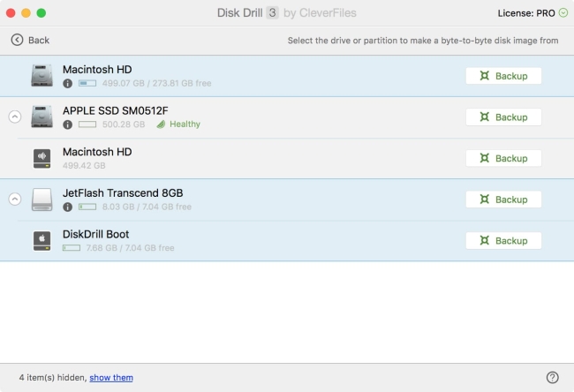This screenshot has height=392, width=574.
Task: Open info for APPLE SSD SM0512F
Action: (x=67, y=124)
